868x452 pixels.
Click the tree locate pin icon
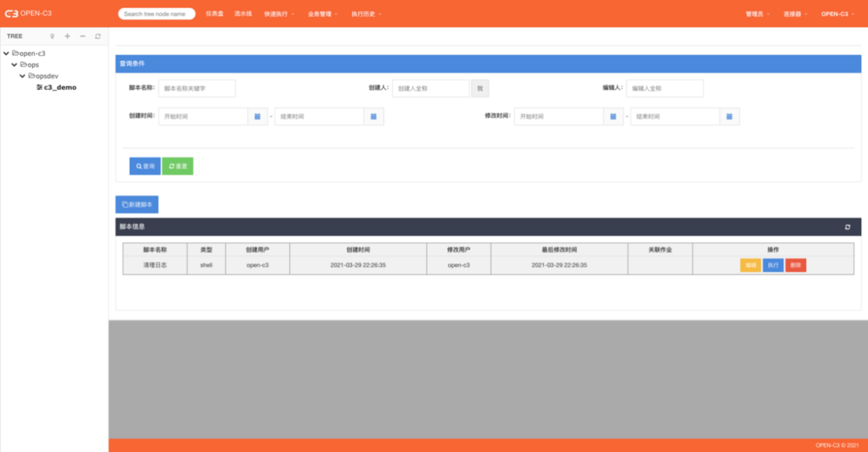coord(52,36)
